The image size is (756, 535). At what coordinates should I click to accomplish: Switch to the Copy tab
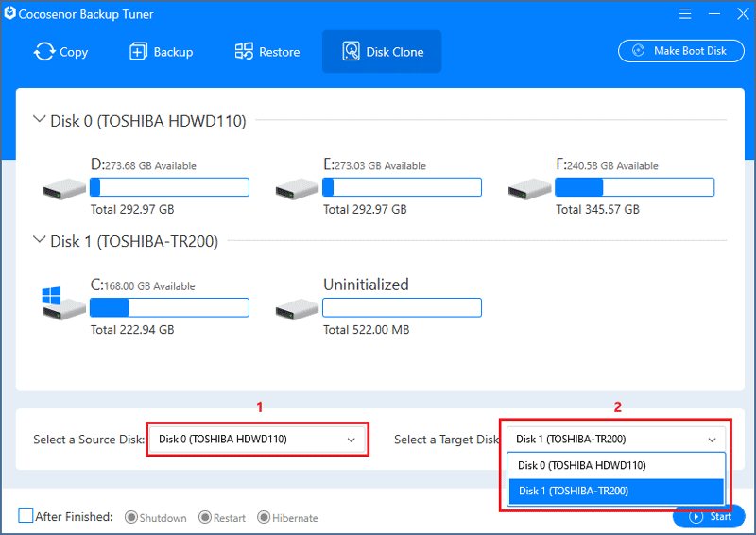tap(60, 52)
